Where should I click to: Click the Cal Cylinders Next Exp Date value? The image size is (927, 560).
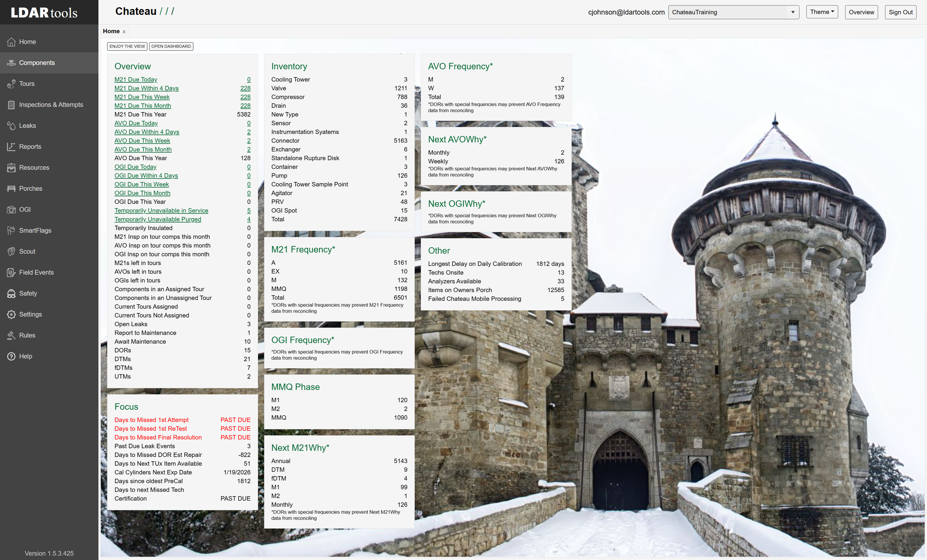237,472
